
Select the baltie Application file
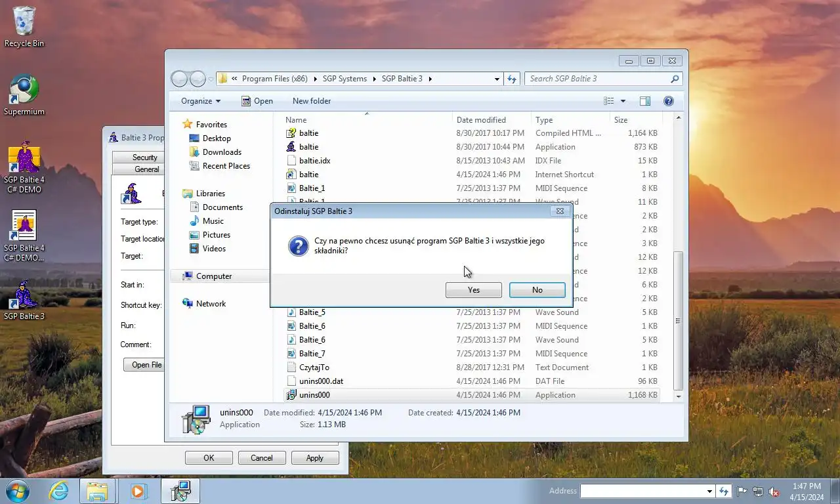click(471, 147)
